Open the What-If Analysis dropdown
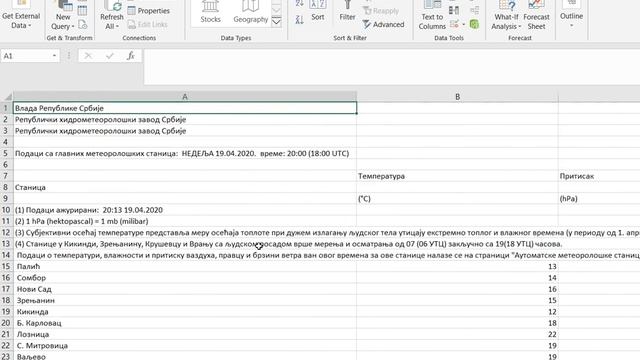 pos(506,16)
